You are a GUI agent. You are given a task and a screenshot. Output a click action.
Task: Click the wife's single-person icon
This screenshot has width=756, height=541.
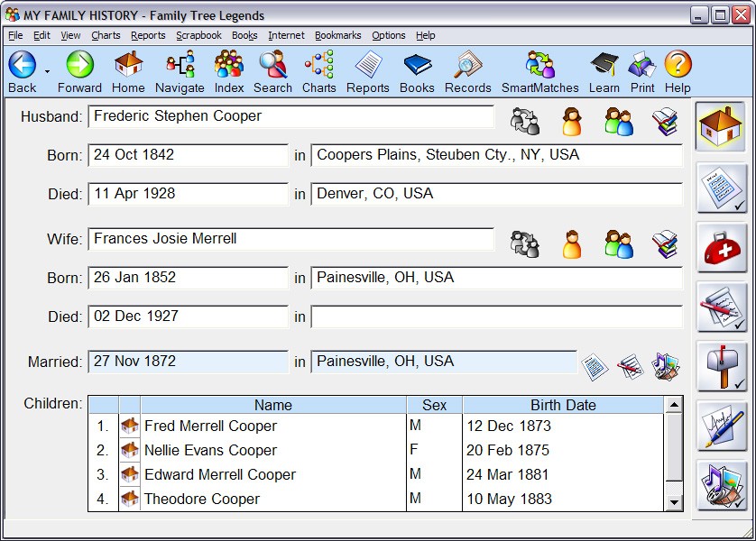pyautogui.click(x=572, y=243)
